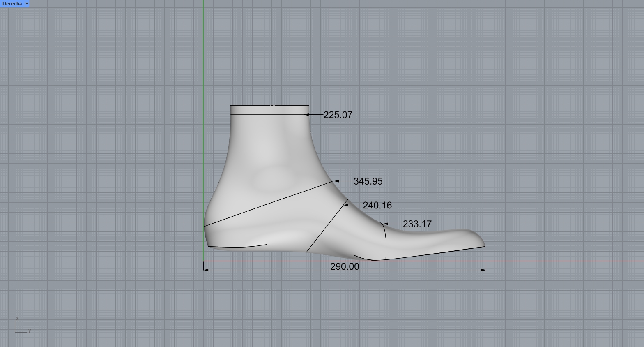Click left arrow end of 290.00 dimension
Screen dimensions: 644x347
(205, 270)
